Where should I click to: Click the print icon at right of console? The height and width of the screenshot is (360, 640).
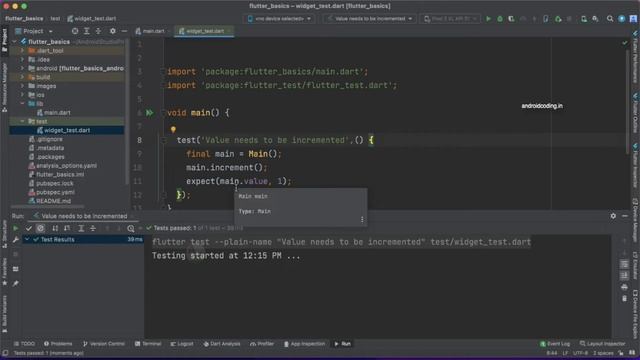point(624,287)
